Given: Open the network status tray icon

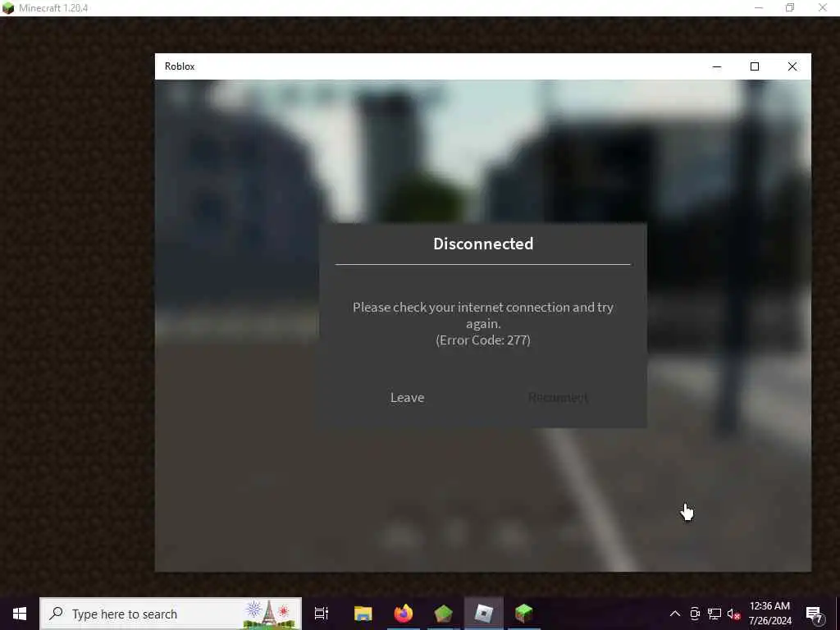Looking at the screenshot, I should tap(714, 614).
